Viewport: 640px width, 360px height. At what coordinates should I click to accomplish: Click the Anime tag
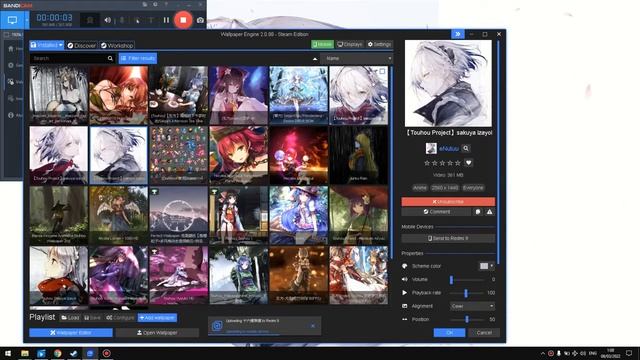(x=420, y=188)
